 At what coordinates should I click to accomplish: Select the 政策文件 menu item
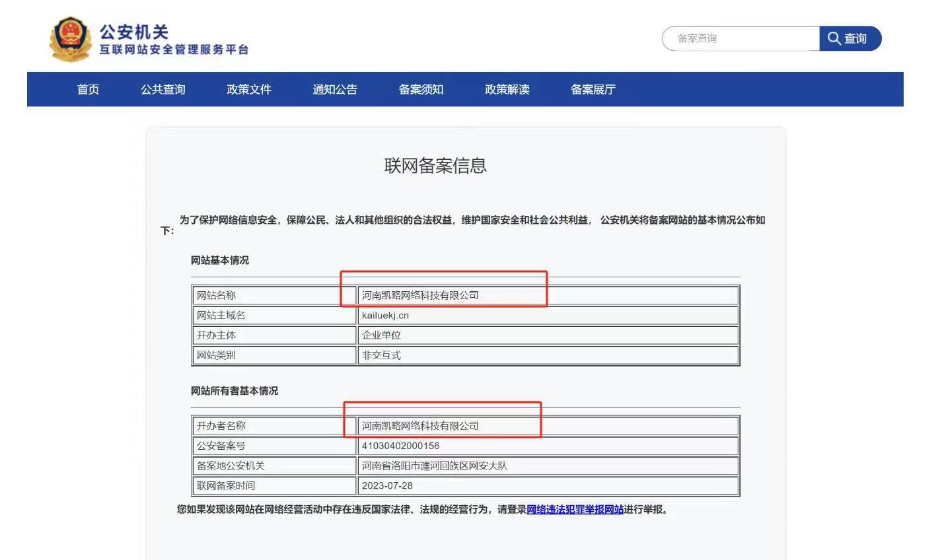248,89
